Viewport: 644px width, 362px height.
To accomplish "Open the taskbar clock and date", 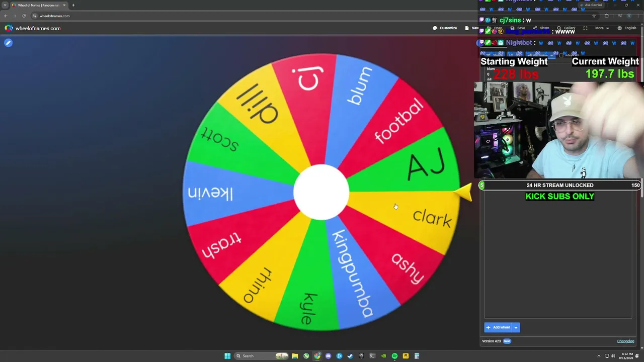I will point(625,356).
